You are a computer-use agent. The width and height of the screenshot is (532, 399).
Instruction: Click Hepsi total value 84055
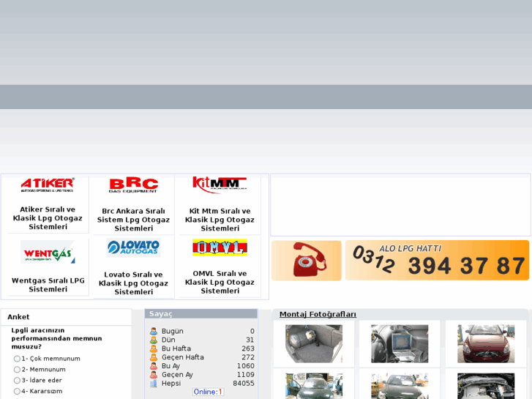click(x=244, y=384)
